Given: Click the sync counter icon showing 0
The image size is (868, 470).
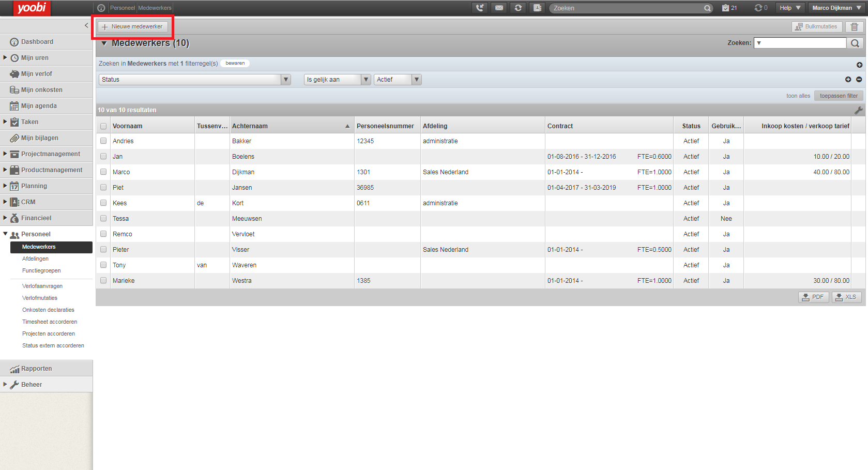Looking at the screenshot, I should click(761, 8).
